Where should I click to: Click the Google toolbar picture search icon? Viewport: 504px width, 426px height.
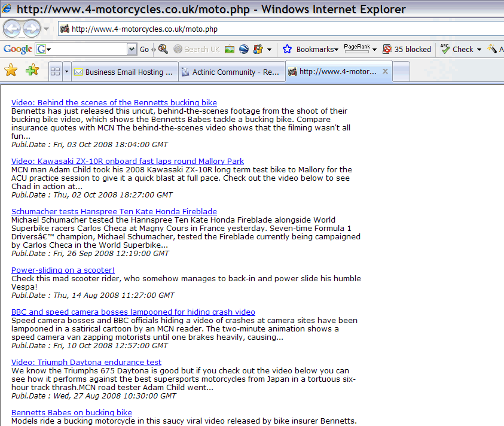[x=230, y=49]
